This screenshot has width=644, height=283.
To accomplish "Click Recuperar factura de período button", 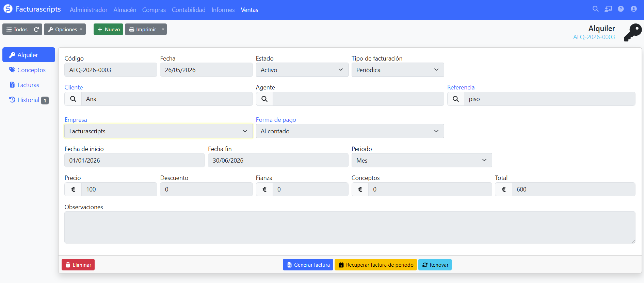I will pos(376,265).
